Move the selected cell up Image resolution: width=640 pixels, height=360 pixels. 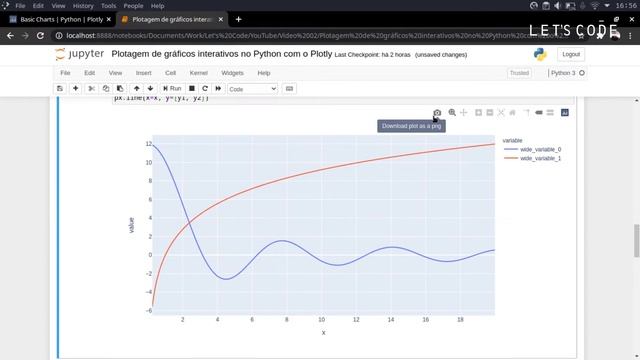point(137,89)
